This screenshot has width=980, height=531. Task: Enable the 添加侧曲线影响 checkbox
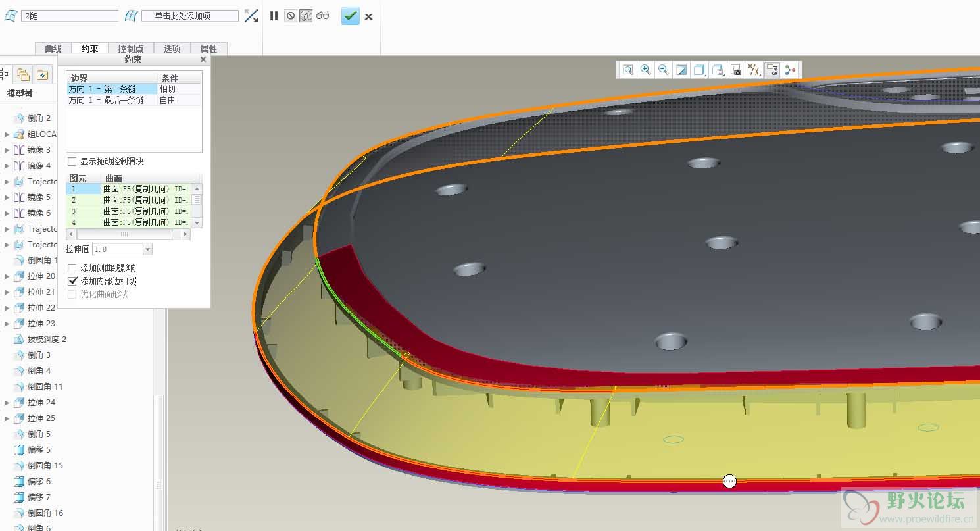click(72, 268)
